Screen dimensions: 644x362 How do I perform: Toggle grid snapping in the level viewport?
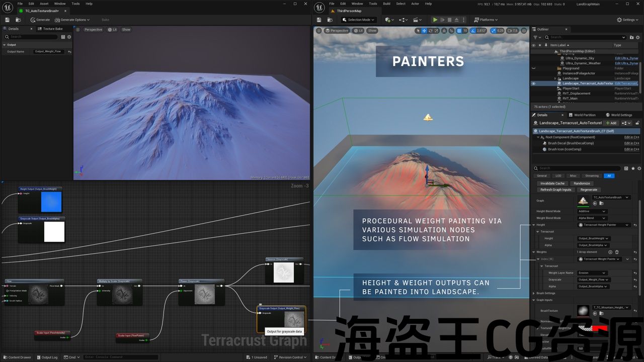(x=458, y=31)
